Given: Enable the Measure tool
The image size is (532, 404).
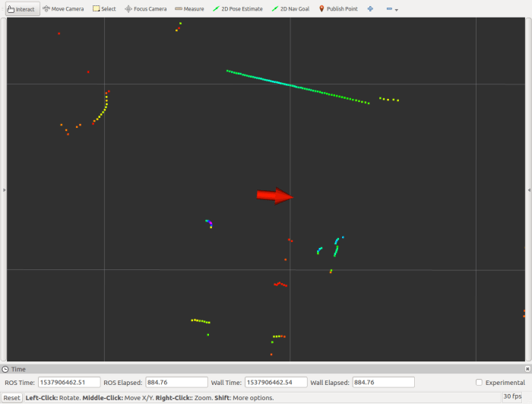Looking at the screenshot, I should click(x=189, y=9).
